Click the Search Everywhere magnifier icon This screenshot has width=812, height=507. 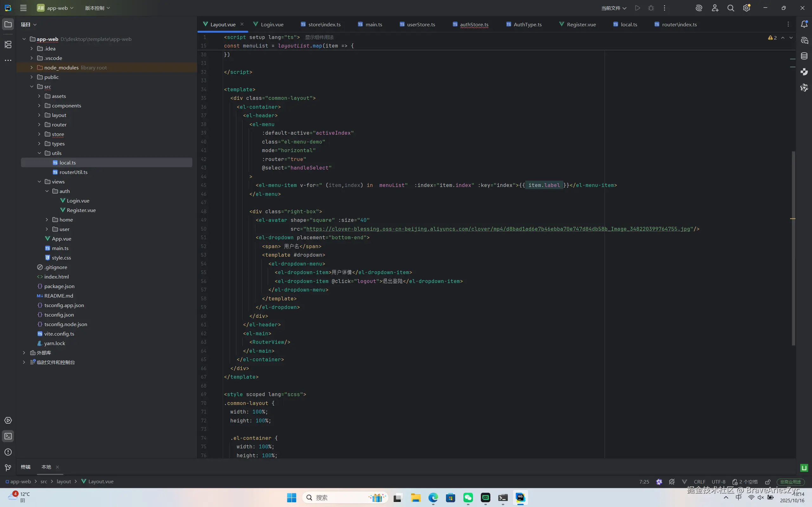(x=730, y=8)
